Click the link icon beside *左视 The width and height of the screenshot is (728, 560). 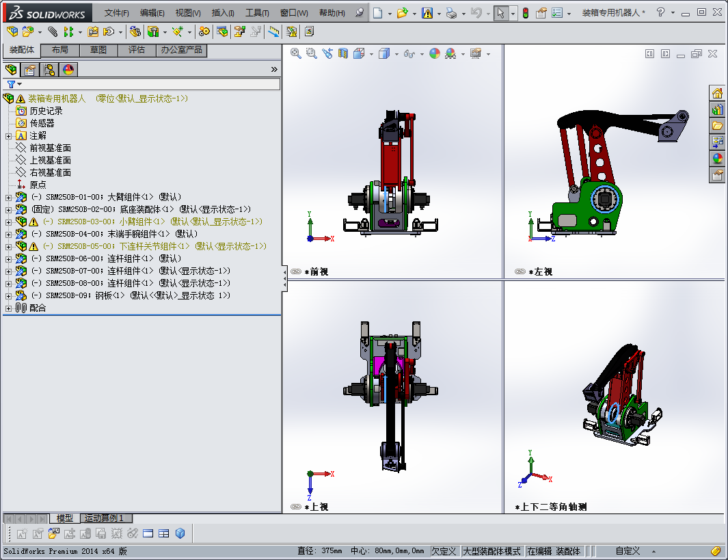[520, 271]
